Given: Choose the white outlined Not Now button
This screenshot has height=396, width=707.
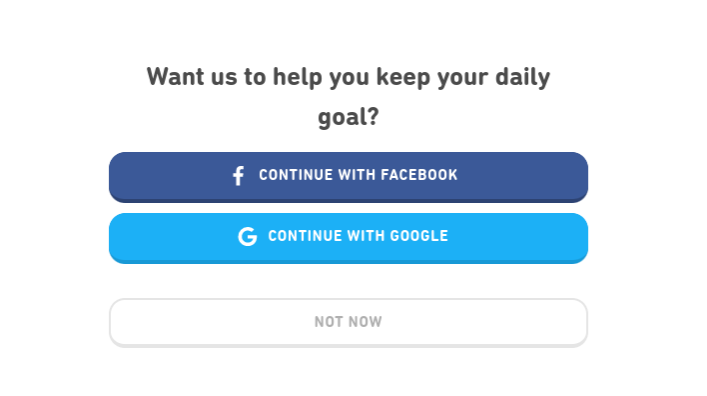Looking at the screenshot, I should pyautogui.click(x=348, y=322).
